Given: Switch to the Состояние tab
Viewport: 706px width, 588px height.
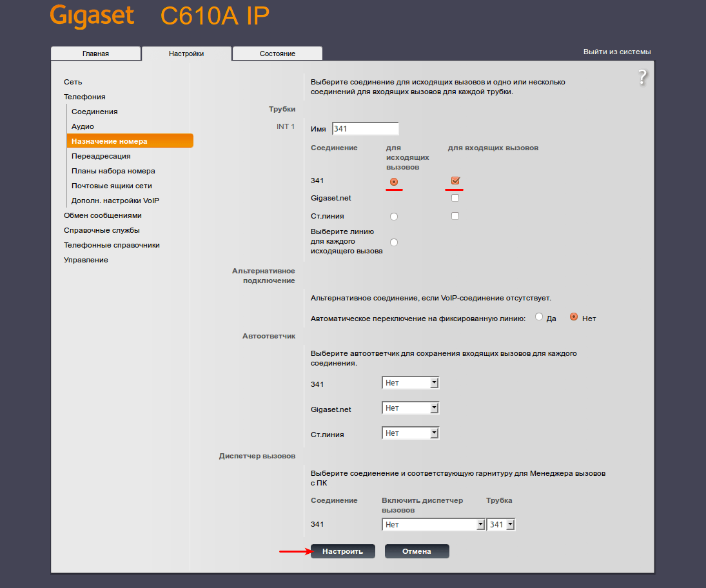Looking at the screenshot, I should coord(277,54).
